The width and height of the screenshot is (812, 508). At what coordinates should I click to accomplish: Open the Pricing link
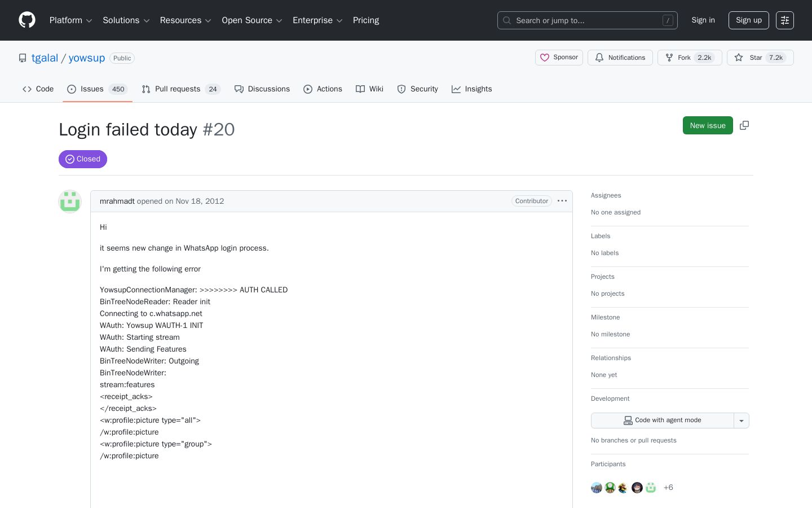point(366,20)
